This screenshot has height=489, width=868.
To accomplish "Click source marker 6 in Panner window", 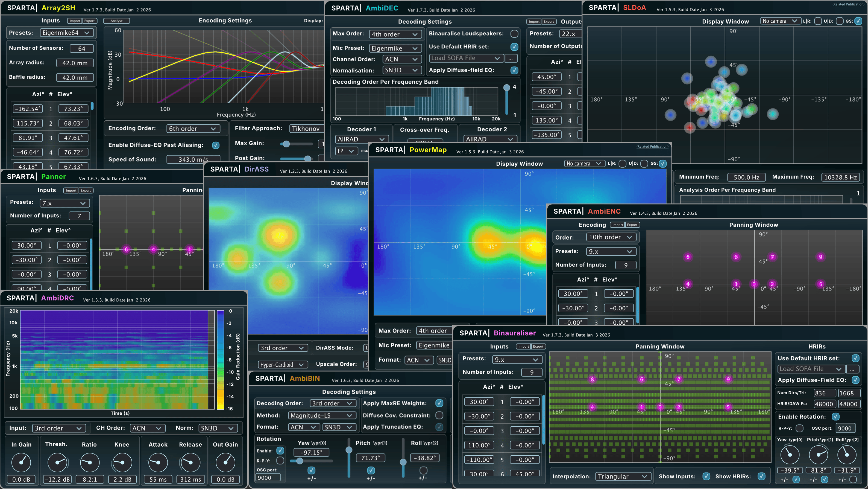I will [x=126, y=249].
